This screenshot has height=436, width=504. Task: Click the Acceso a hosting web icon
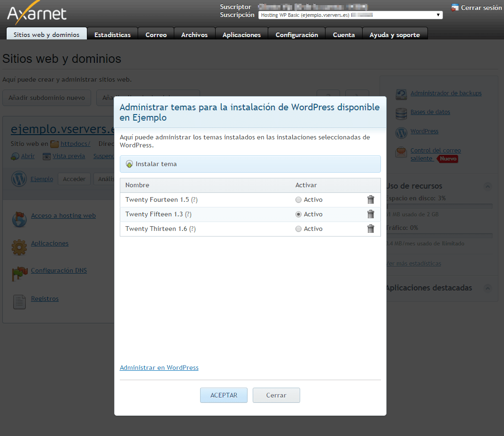pos(19,219)
